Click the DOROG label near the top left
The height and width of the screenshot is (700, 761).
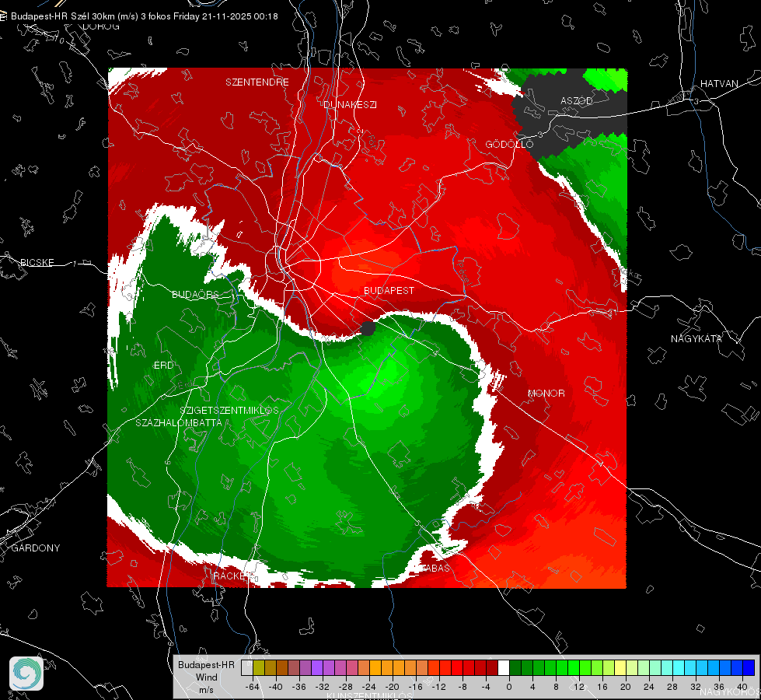point(101,26)
